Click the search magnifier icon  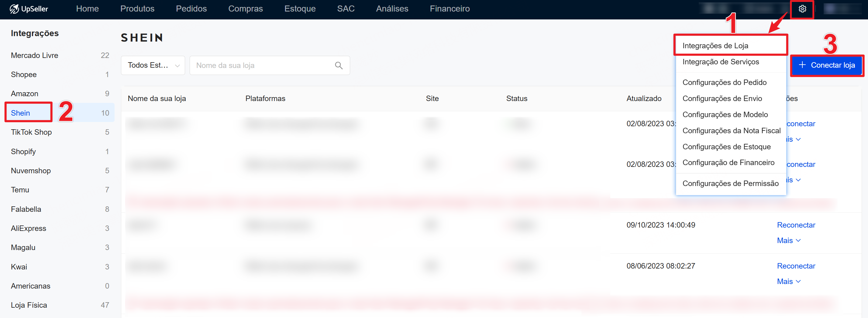(339, 65)
